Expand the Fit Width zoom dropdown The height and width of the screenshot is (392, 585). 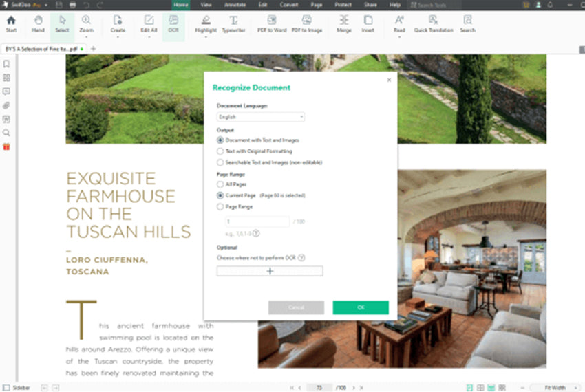pyautogui.click(x=556, y=388)
